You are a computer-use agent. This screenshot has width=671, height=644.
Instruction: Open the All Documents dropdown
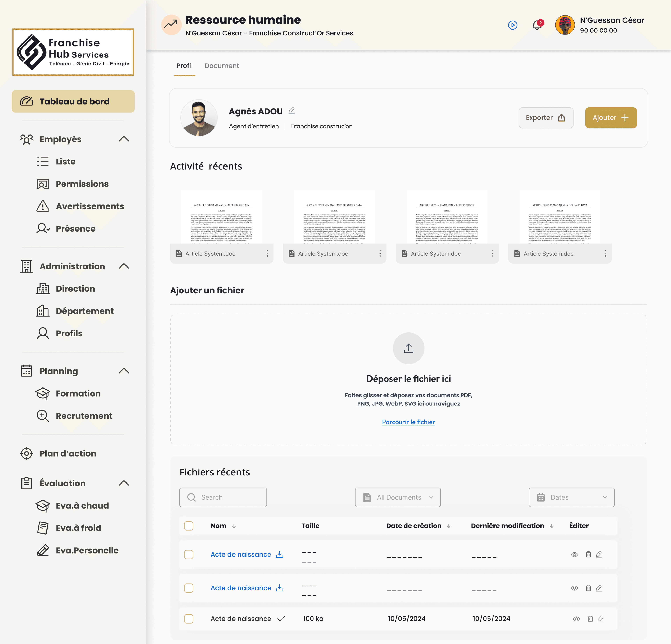coord(398,497)
